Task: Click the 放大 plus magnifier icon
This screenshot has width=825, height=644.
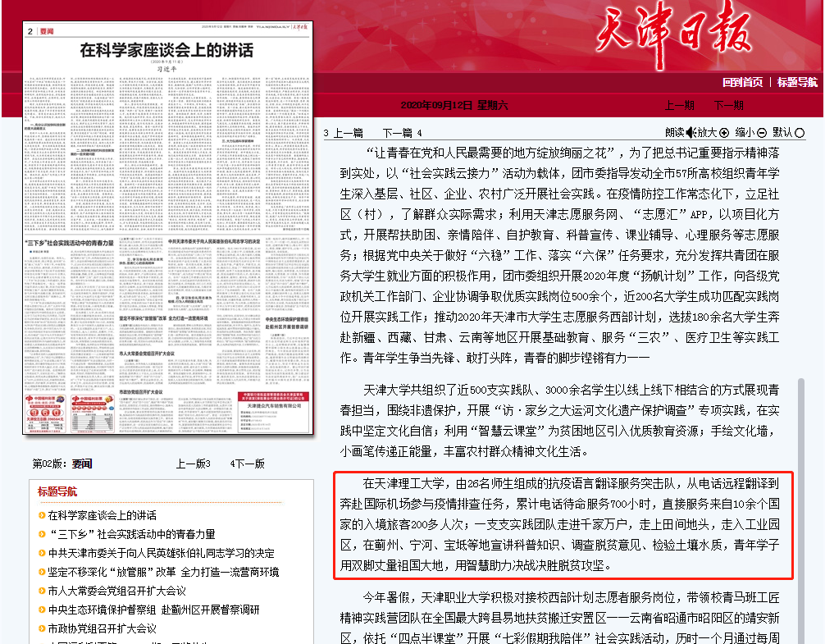Action: pyautogui.click(x=723, y=133)
